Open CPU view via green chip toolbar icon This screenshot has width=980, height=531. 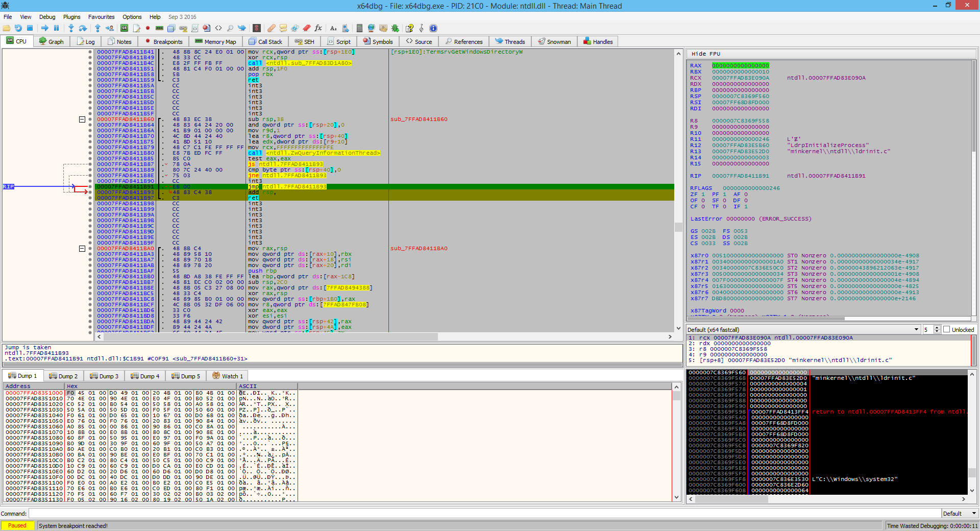(x=124, y=28)
